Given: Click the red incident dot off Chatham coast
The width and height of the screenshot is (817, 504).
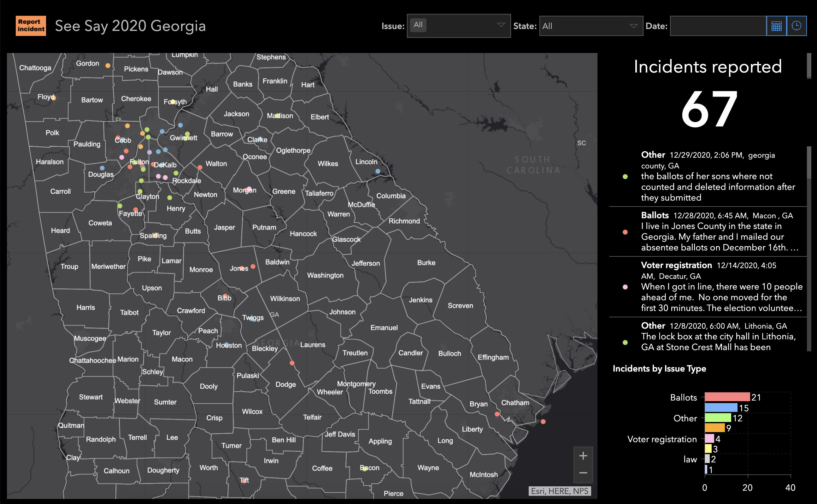Looking at the screenshot, I should [543, 422].
